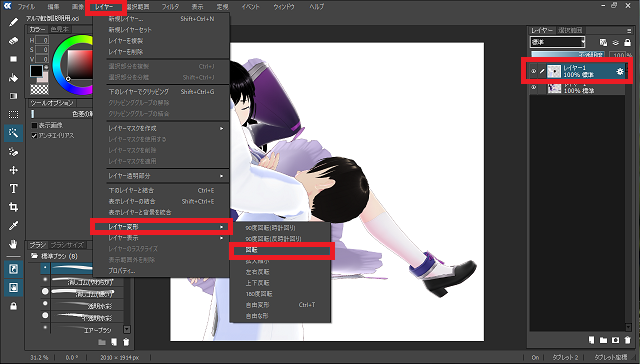Toggle the アンチエイリアス checkbox
The image size is (640, 364).
(34, 135)
